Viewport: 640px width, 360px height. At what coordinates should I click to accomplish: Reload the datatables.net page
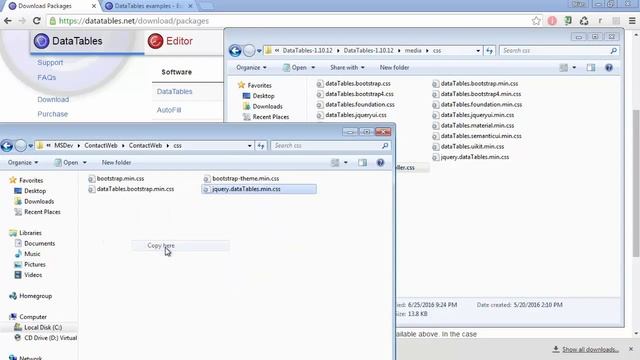coord(36,21)
